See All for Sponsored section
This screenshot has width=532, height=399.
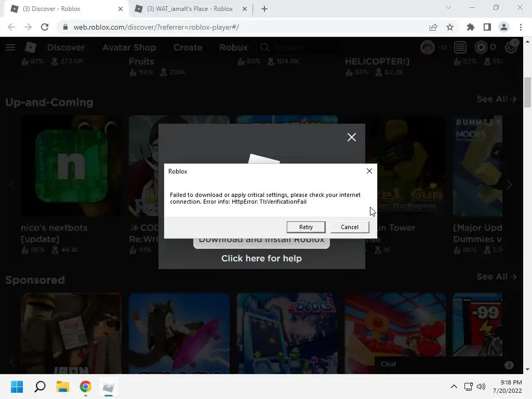[497, 277]
